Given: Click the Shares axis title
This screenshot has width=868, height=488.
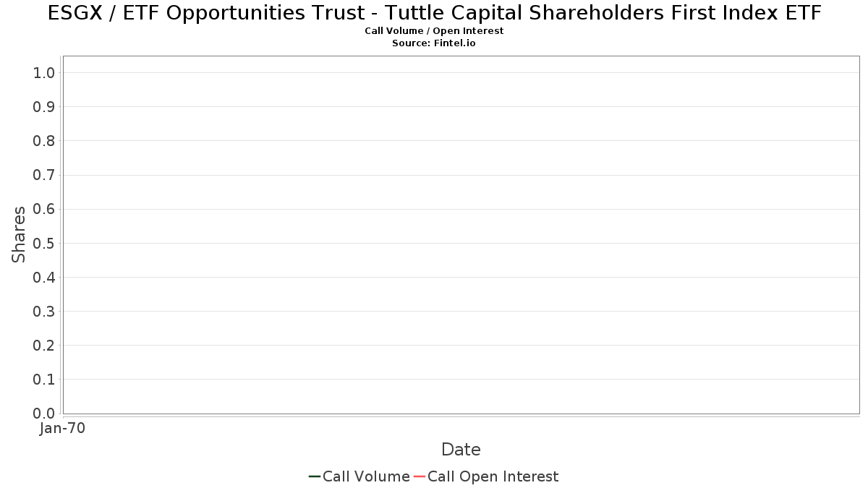Looking at the screenshot, I should point(19,234).
